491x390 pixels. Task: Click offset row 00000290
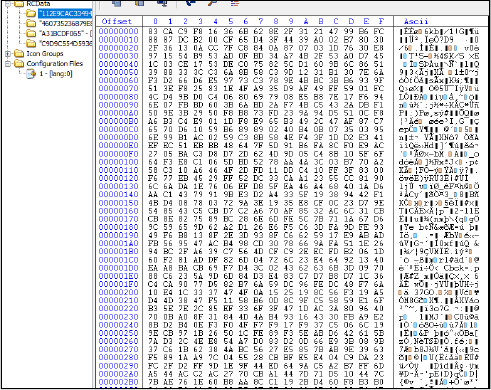[x=118, y=366]
